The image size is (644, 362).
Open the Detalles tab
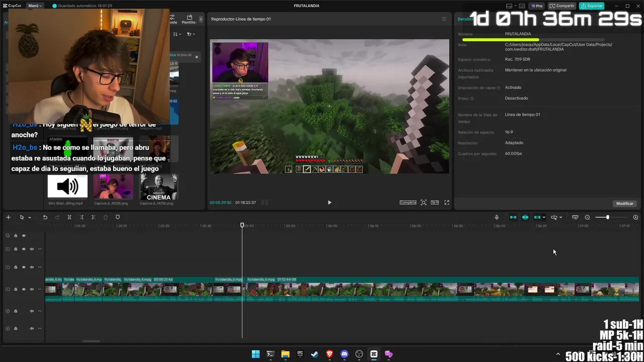[464, 19]
